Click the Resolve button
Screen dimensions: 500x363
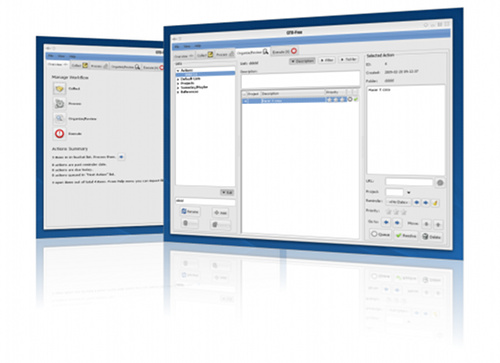[406, 235]
